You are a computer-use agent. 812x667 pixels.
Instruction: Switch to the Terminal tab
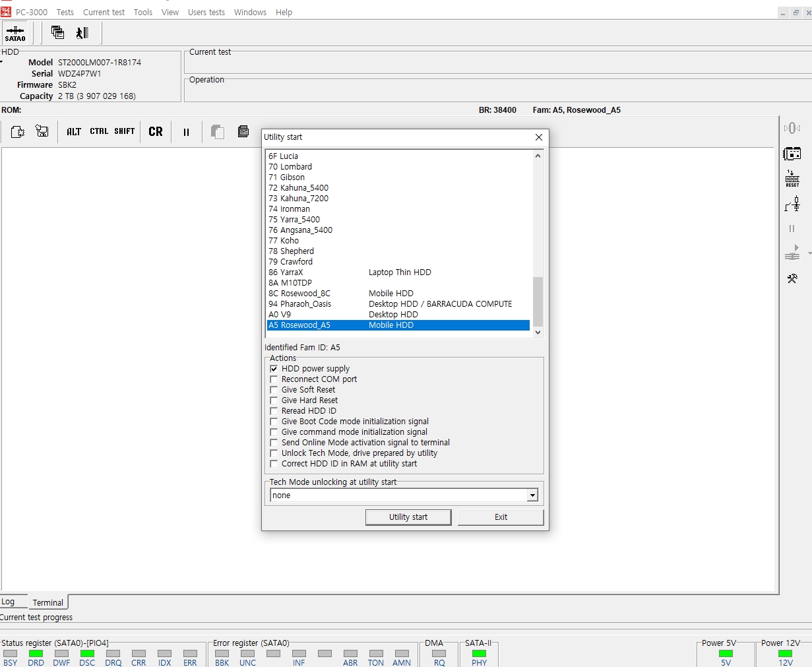point(48,602)
